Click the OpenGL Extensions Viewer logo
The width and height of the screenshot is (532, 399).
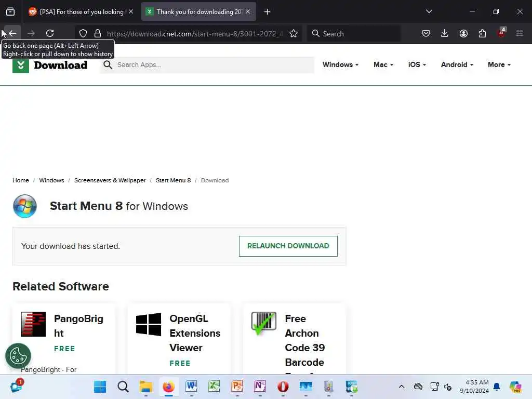tap(149, 324)
